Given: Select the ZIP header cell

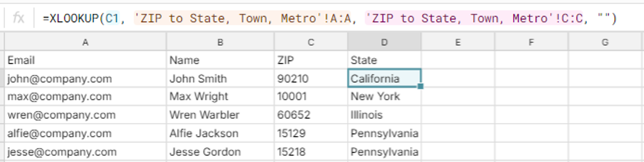Looking at the screenshot, I should 311,60.
